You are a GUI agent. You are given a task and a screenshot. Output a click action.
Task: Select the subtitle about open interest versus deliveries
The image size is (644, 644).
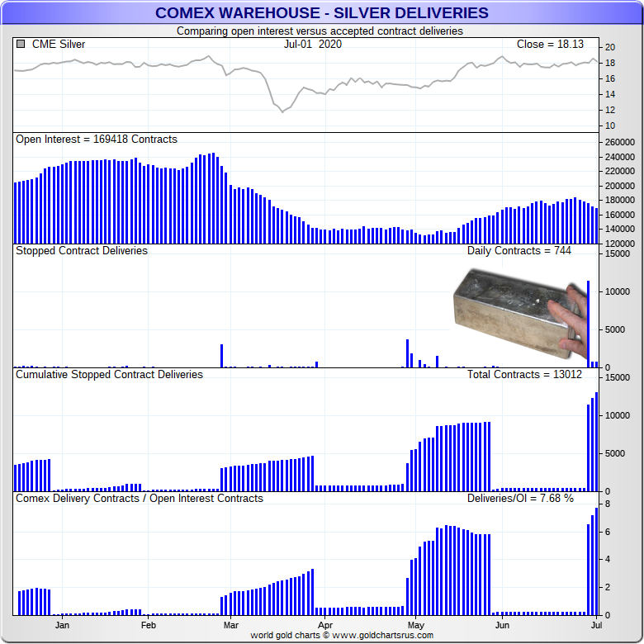point(320,31)
